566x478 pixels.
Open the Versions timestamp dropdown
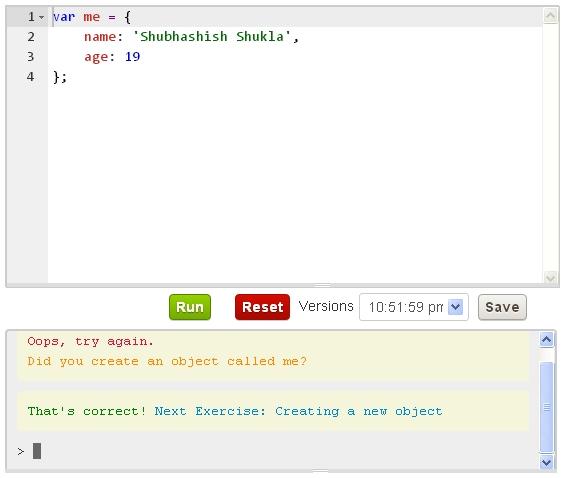click(x=414, y=307)
